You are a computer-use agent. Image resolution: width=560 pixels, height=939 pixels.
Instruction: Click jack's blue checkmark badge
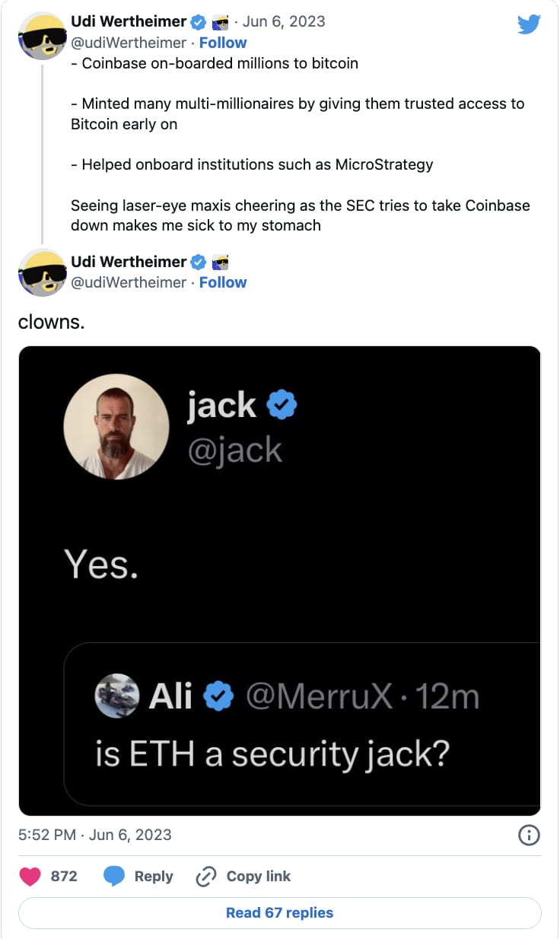282,405
